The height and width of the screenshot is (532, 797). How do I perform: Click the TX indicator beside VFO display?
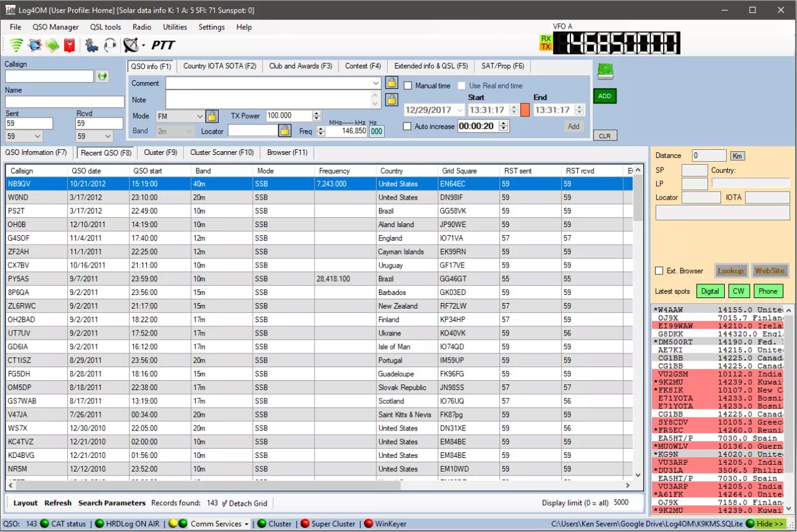tap(545, 47)
